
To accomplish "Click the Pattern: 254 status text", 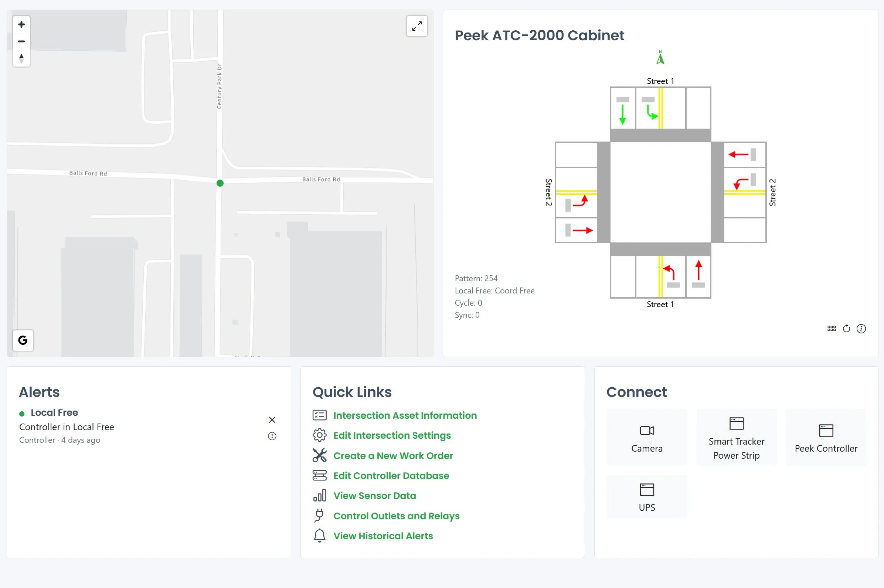I will 476,278.
